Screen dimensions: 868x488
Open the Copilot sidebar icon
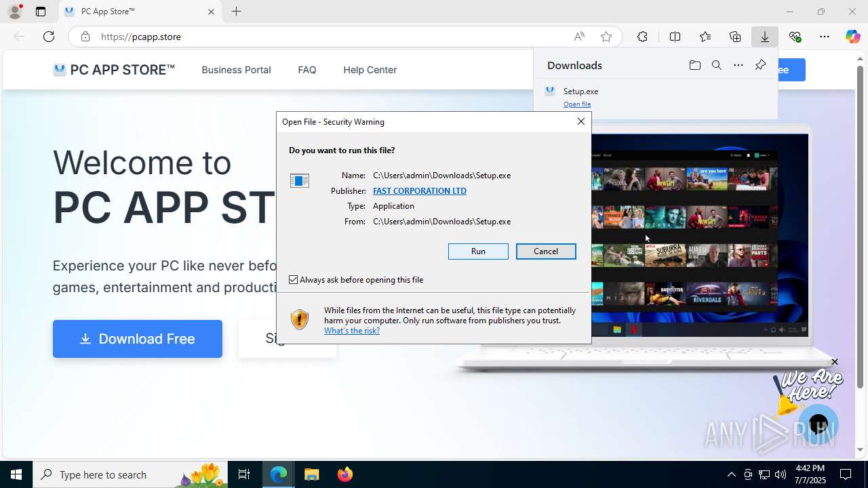coord(852,37)
